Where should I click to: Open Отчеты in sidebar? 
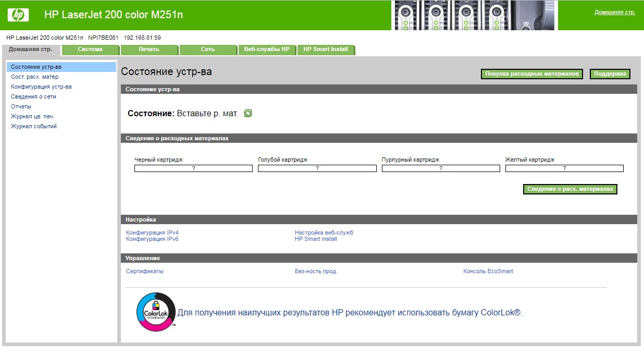[x=21, y=106]
